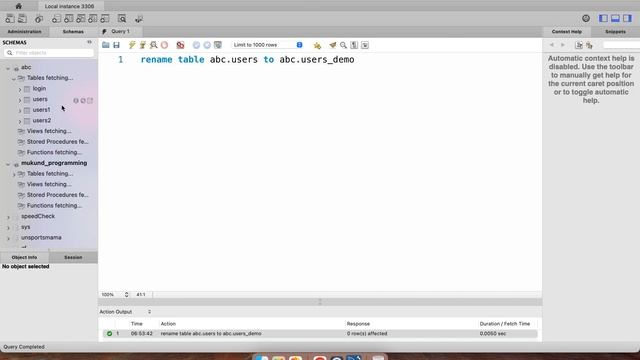The width and height of the screenshot is (640, 360).
Task: Expand the speedCheck schema
Action: point(8,217)
